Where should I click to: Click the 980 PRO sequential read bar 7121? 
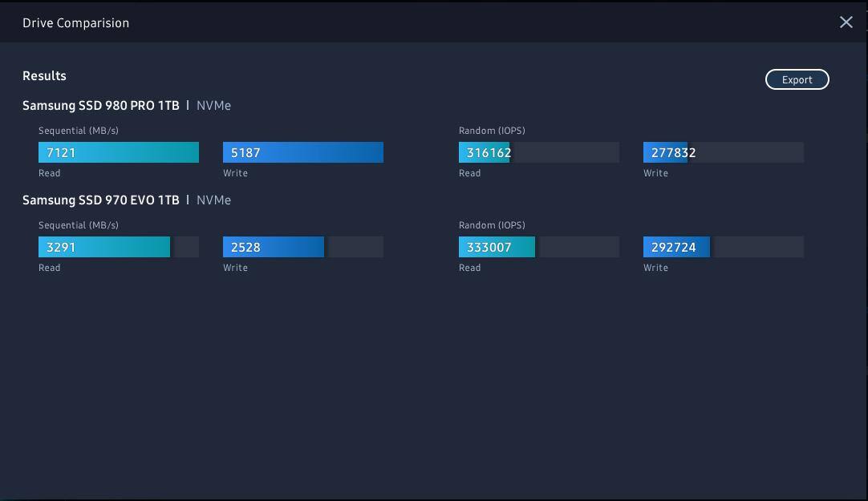pyautogui.click(x=118, y=152)
